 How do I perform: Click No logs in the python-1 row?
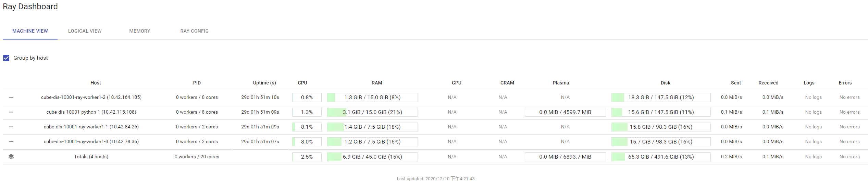click(x=814, y=112)
